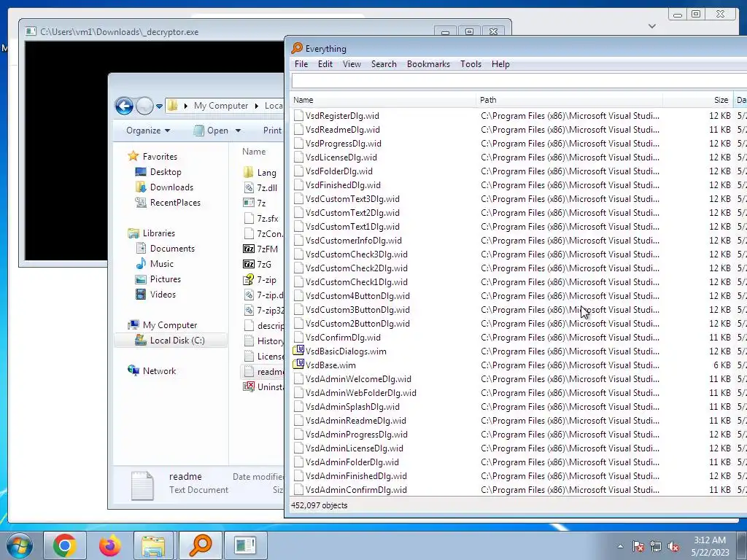
Task: Open Everything Tools menu
Action: click(471, 64)
